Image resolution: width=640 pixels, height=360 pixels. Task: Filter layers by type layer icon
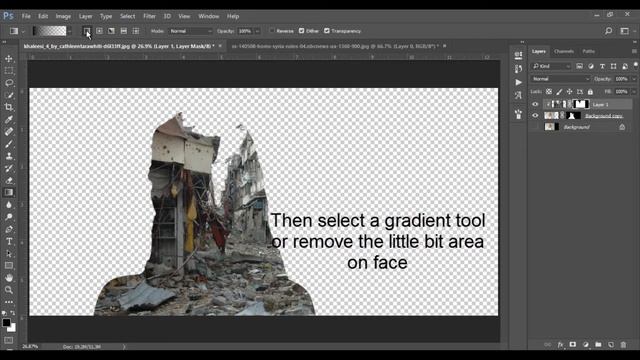pyautogui.click(x=602, y=66)
